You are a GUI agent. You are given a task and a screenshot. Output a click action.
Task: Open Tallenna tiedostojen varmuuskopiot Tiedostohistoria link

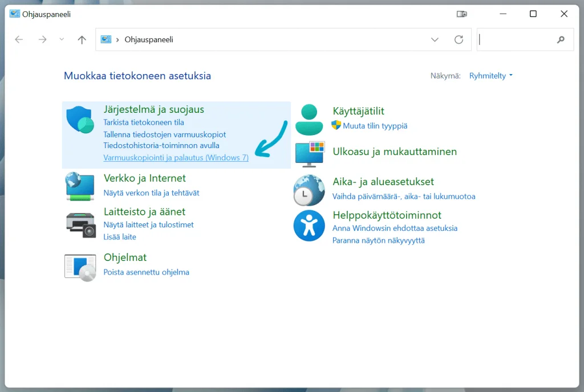[165, 140]
